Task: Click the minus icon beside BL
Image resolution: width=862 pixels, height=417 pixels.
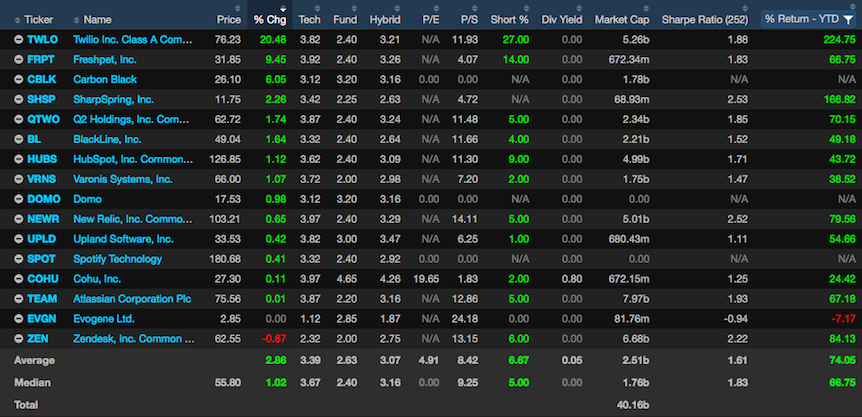Action: tap(19, 140)
